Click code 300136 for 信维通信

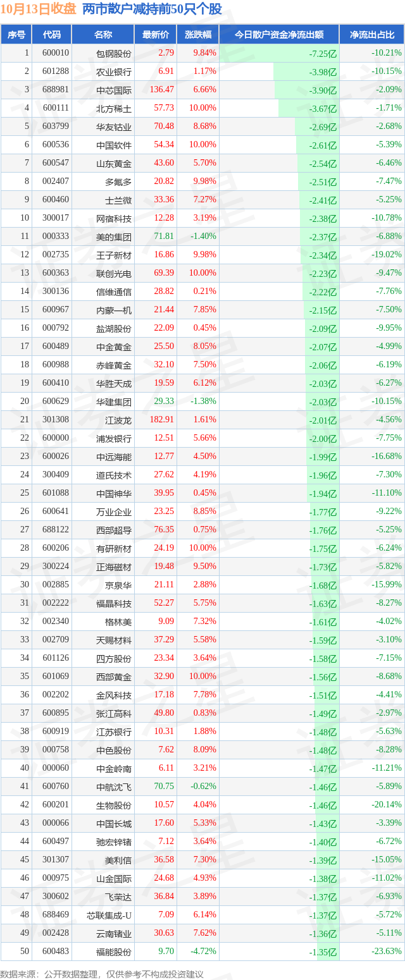(x=56, y=291)
